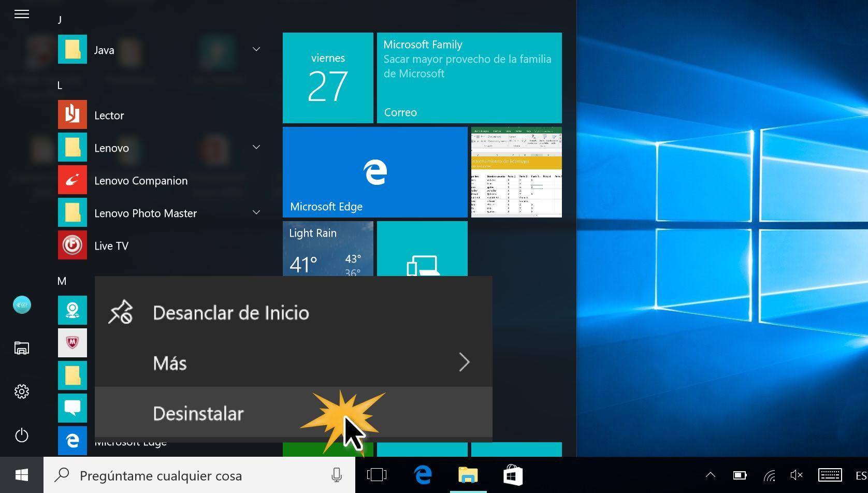This screenshot has height=493, width=868.
Task: Open the Maps app icon under M
Action: 73,310
